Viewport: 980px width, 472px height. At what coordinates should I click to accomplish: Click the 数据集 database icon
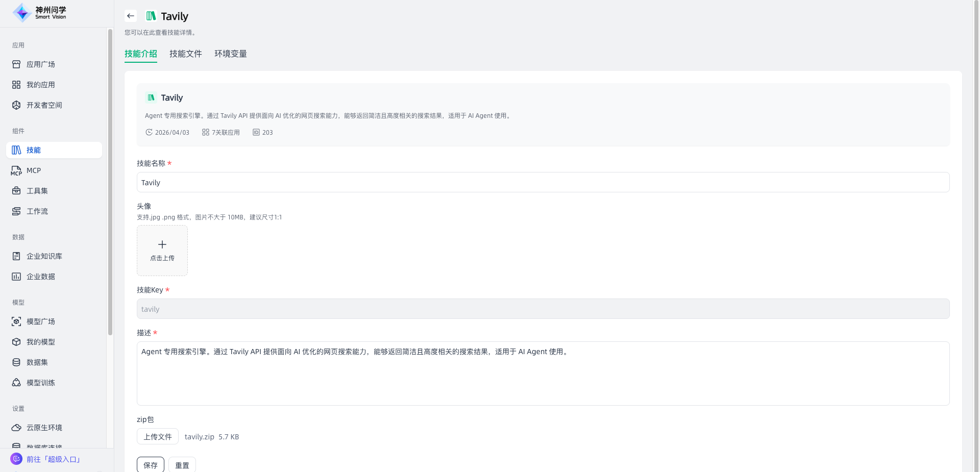click(16, 362)
